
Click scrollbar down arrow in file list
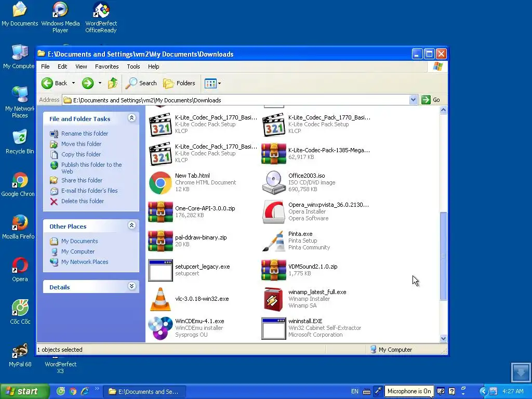pyautogui.click(x=443, y=338)
